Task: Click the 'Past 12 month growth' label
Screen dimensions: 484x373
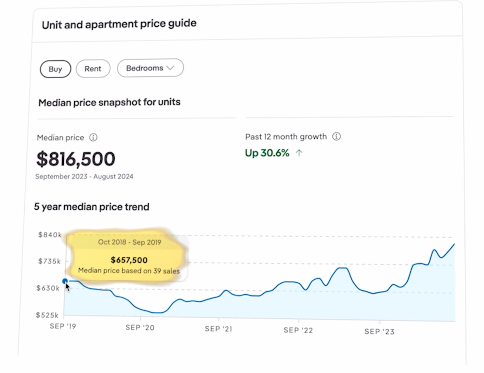Action: click(286, 137)
